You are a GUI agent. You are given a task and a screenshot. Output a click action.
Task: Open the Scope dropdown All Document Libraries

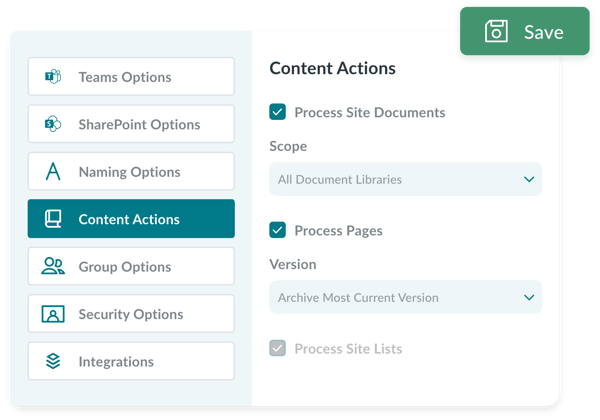(406, 179)
